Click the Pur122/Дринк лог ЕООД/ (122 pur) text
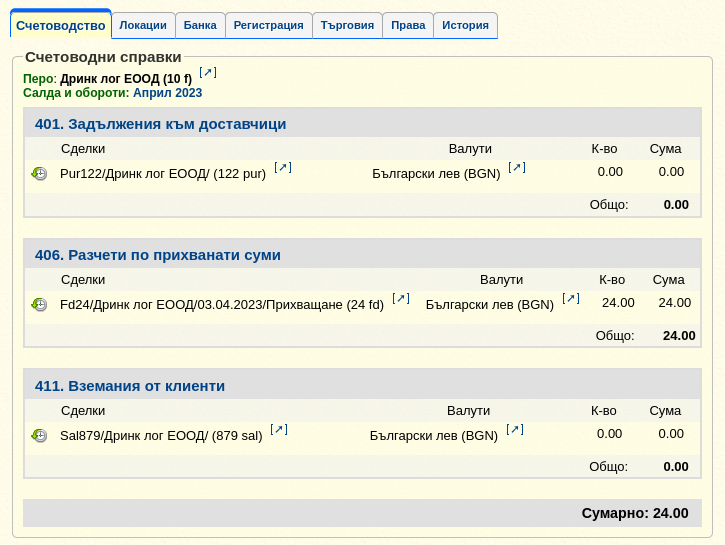This screenshot has height=545, width=725. point(163,174)
